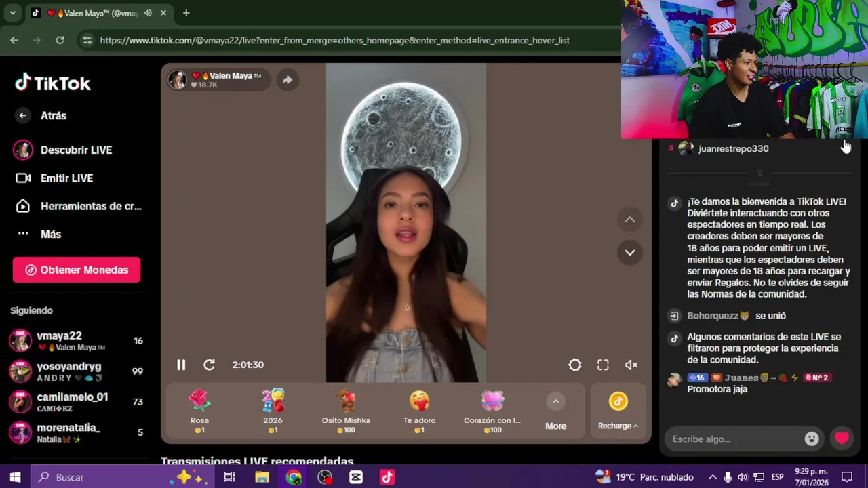Show hidden system tray icons

[x=713, y=477]
